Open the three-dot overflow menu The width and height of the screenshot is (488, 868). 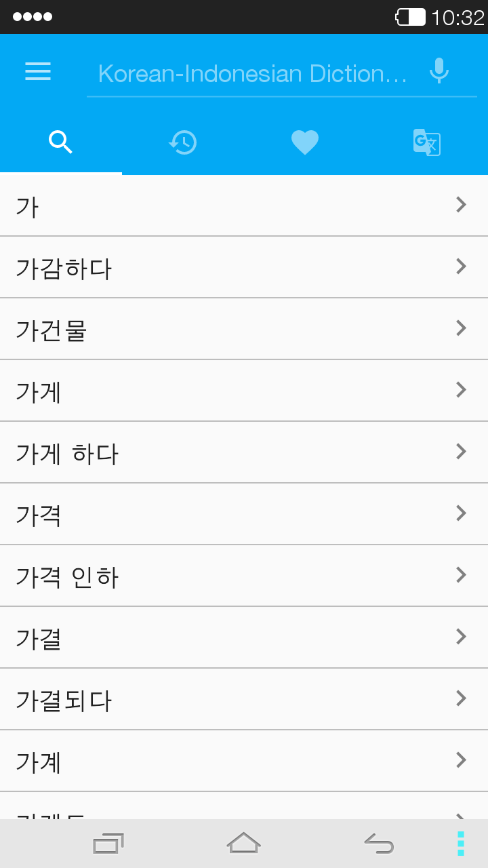(x=461, y=844)
